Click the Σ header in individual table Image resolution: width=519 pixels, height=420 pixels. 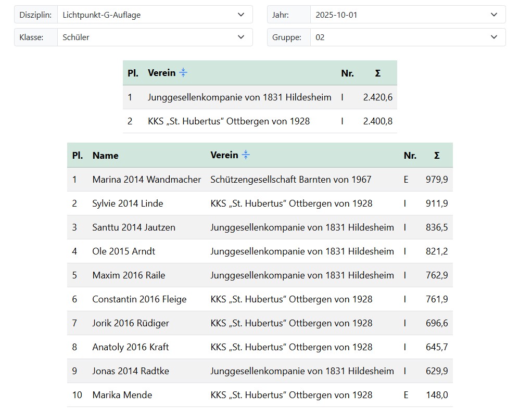(436, 155)
